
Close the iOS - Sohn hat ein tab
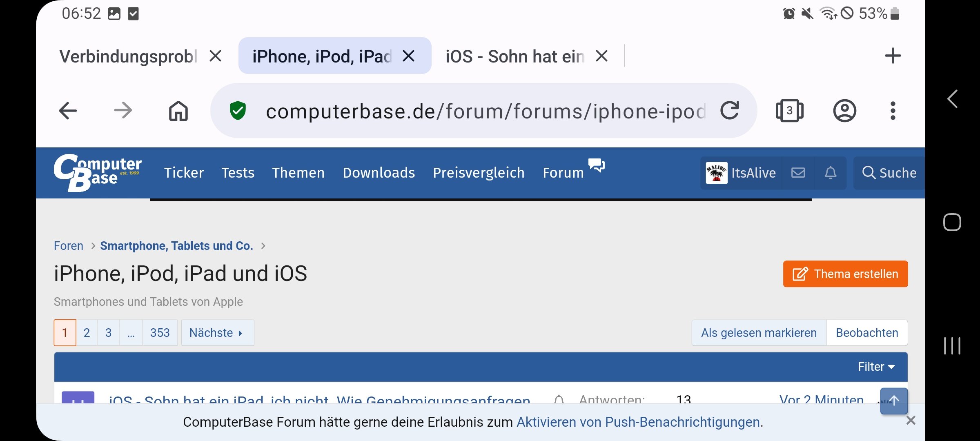click(x=601, y=56)
